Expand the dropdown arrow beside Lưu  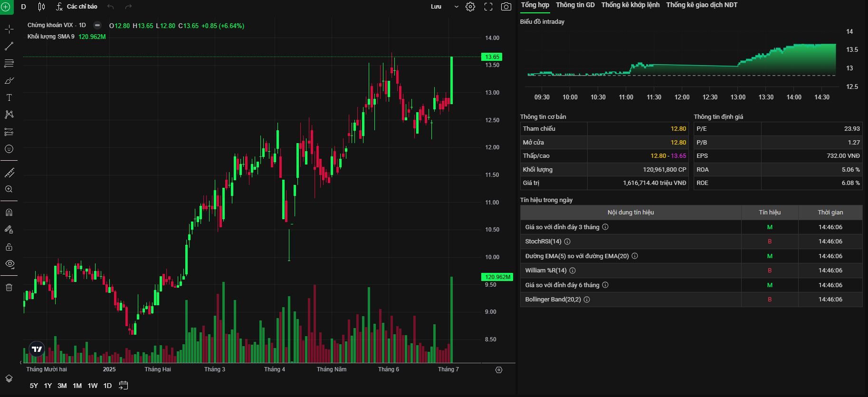[x=457, y=7]
